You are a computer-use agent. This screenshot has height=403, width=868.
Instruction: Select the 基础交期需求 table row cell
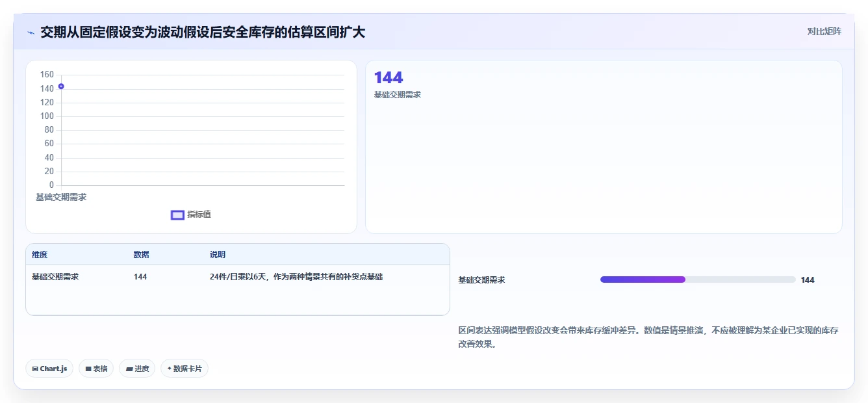55,277
